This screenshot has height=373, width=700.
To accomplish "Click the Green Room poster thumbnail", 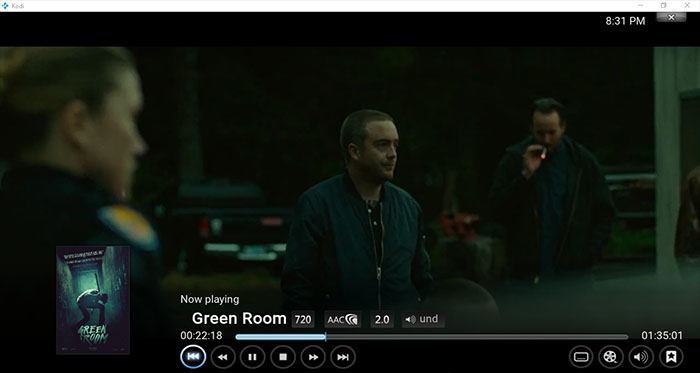I will coord(93,300).
